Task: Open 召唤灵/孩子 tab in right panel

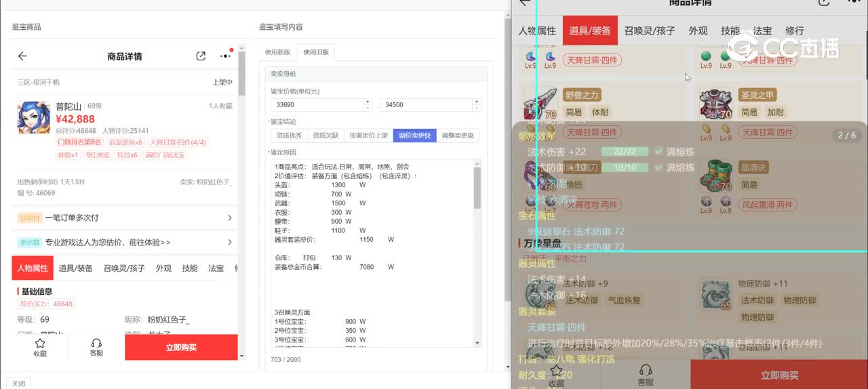Action: [650, 30]
